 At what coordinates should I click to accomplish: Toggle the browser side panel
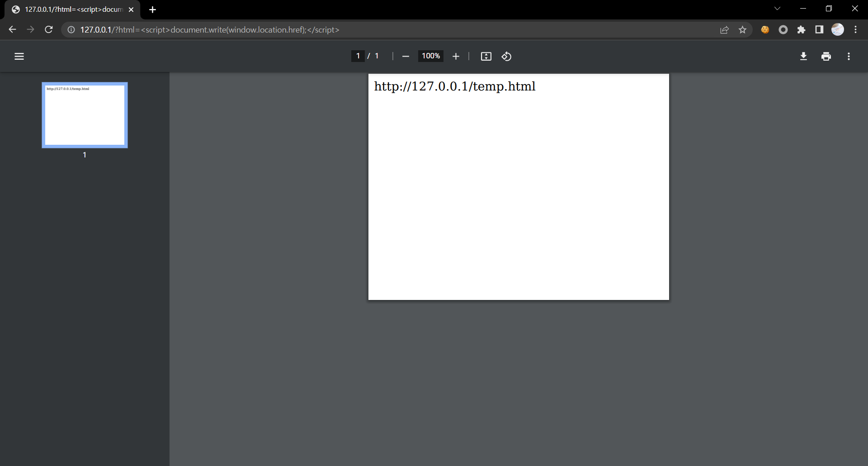pyautogui.click(x=819, y=29)
